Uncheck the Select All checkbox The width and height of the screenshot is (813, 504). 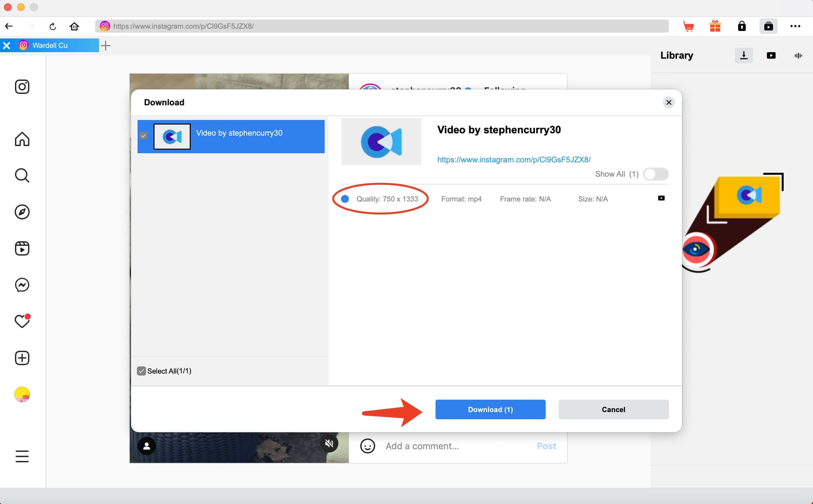pyautogui.click(x=141, y=371)
